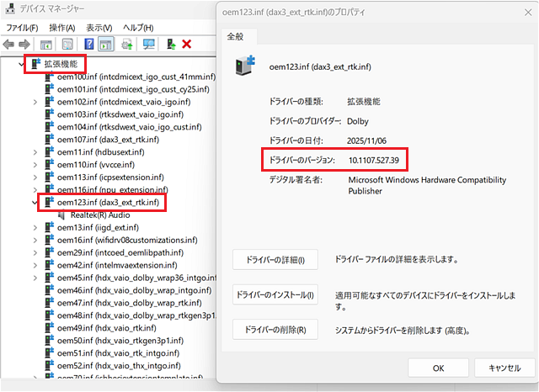Click the Device Manager title bar icon
539x392 pixels.
[10, 8]
